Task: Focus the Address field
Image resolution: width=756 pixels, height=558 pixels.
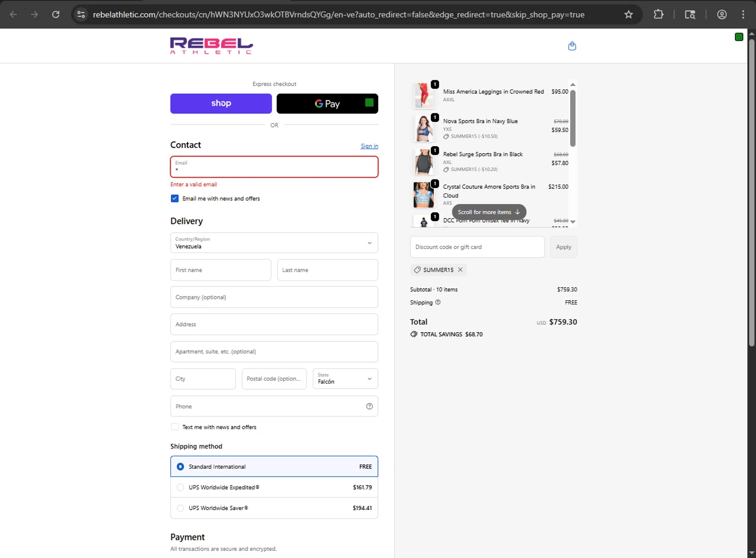Action: [274, 325]
